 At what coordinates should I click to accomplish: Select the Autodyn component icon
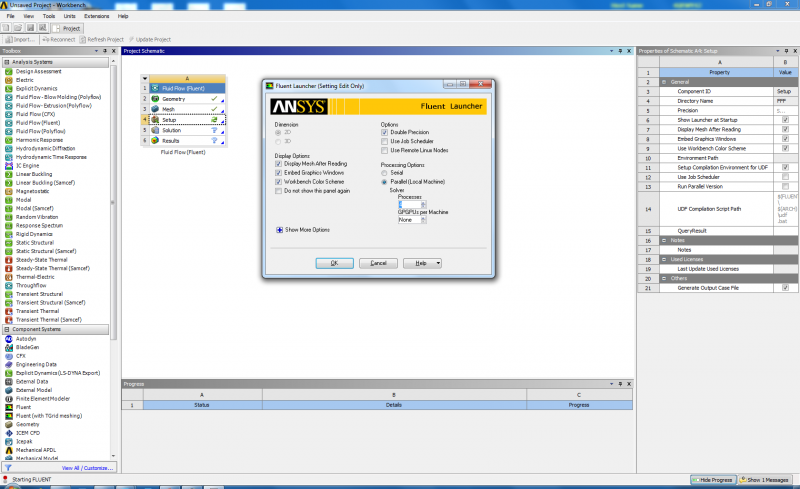tap(9, 339)
